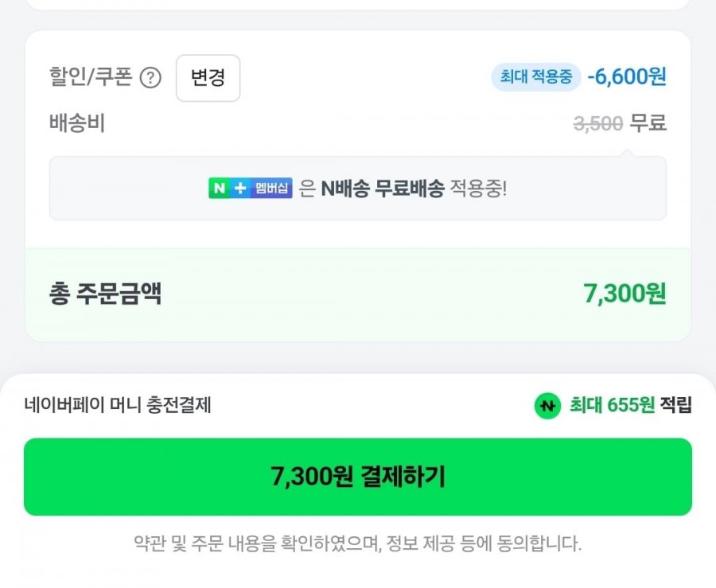Image resolution: width=716 pixels, height=588 pixels.
Task: Tap the 7,300원 결제하기 payment button
Action: (x=358, y=477)
